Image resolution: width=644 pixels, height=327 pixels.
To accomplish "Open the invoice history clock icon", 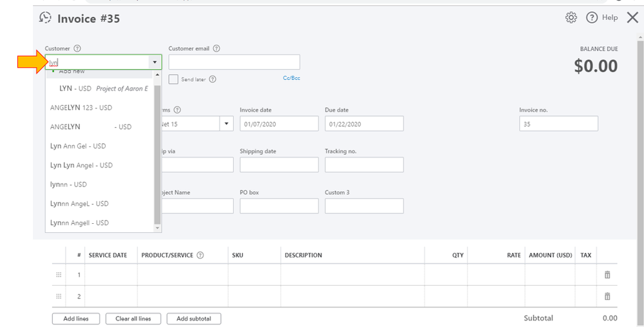I will pos(45,17).
